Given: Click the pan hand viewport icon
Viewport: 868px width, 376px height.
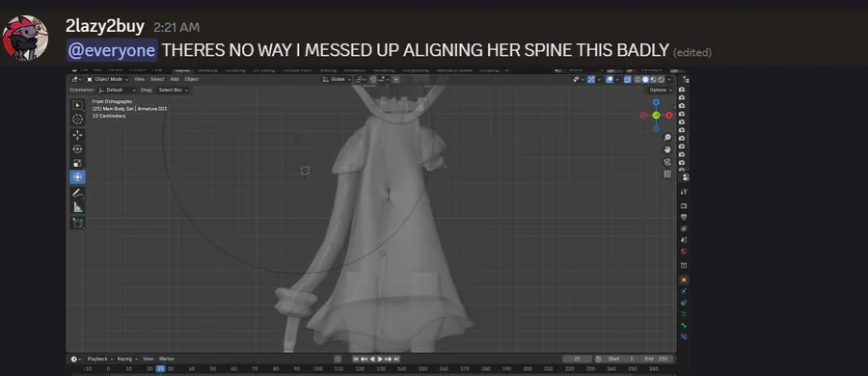Looking at the screenshot, I should click(x=667, y=149).
